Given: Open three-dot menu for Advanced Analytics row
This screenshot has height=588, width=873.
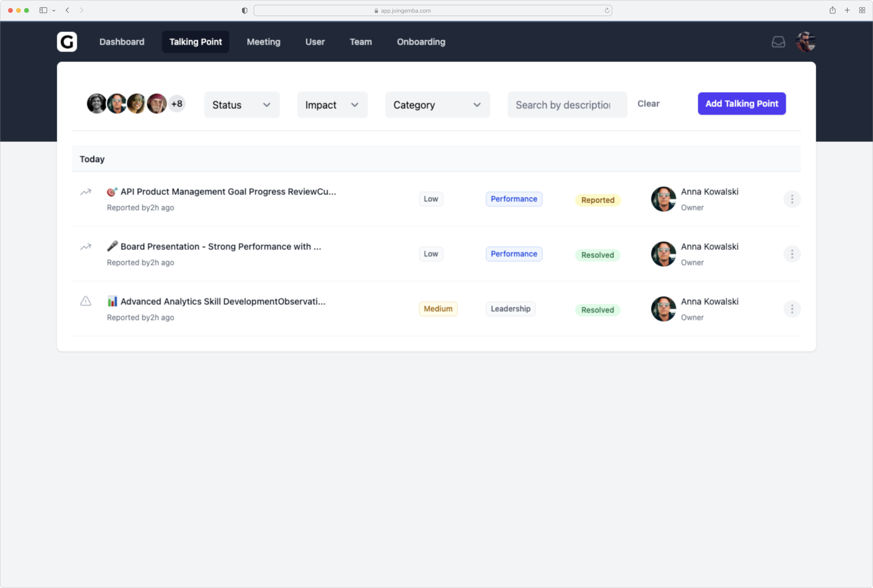Looking at the screenshot, I should point(792,309).
